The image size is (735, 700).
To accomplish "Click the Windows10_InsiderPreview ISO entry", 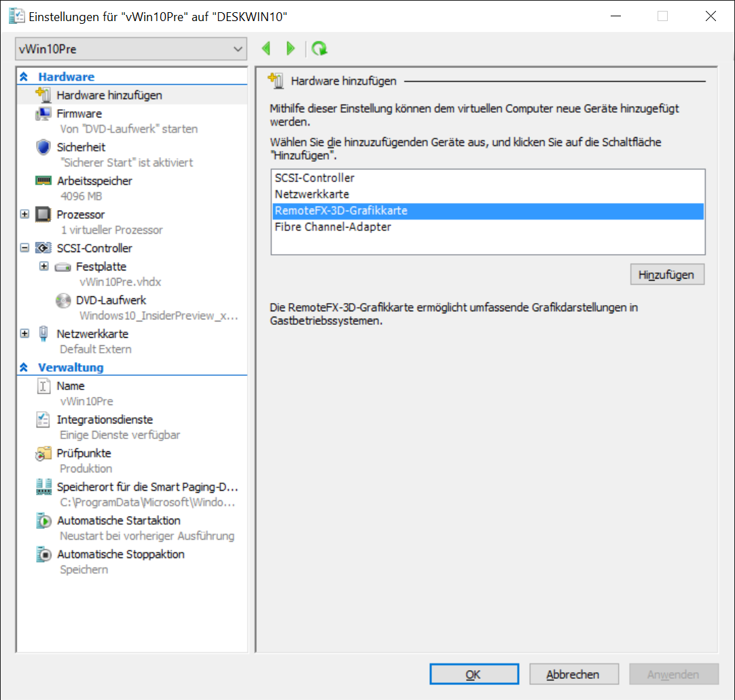I will point(158,315).
